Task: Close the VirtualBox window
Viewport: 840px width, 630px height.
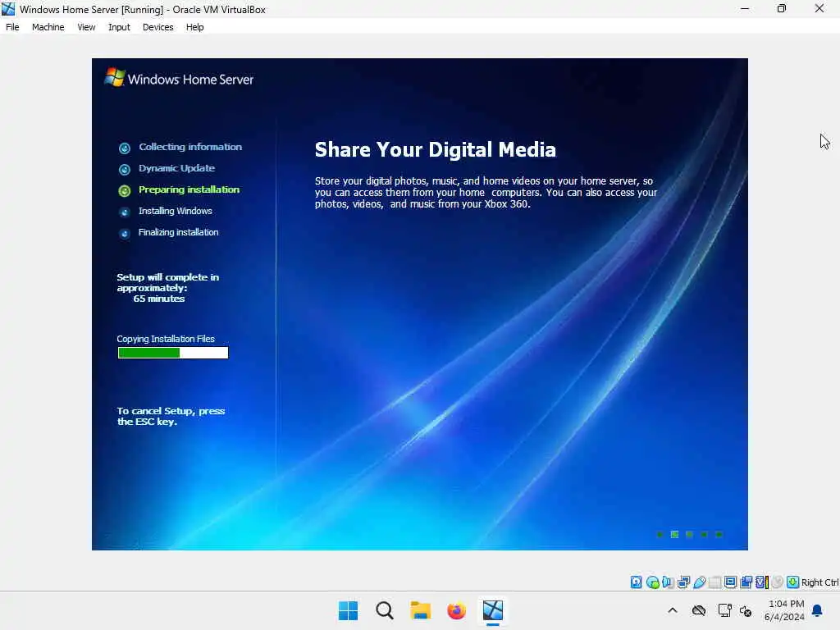Action: 819,8
